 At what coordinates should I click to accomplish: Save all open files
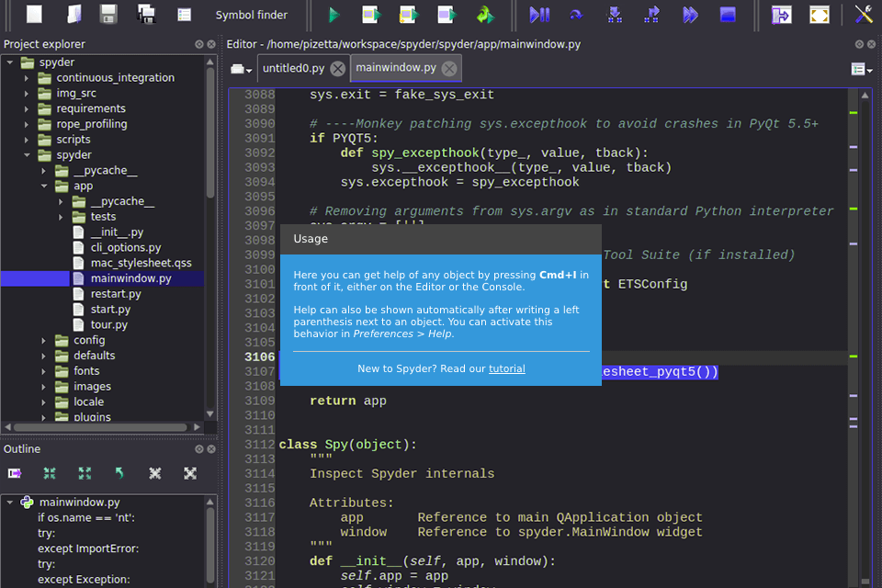pyautogui.click(x=147, y=14)
